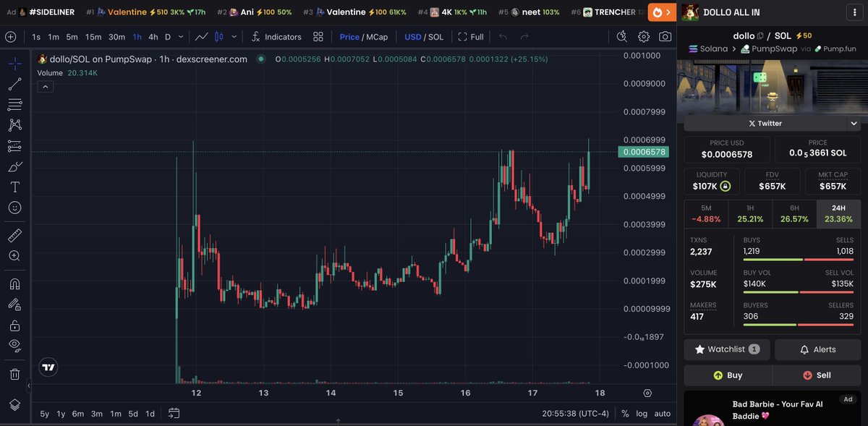This screenshot has height=426, width=868.
Task: Switch stats to the 5M tab
Action: [x=706, y=214]
